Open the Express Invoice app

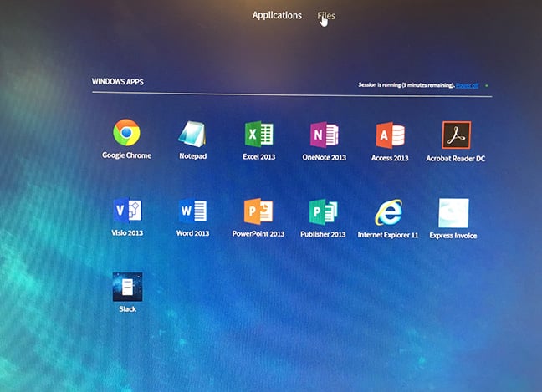453,213
